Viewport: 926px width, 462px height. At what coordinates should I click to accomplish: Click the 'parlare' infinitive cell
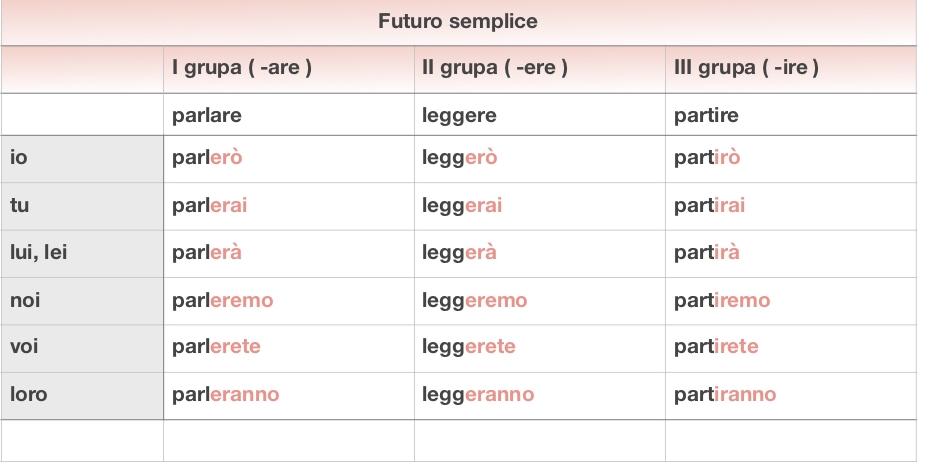(207, 115)
